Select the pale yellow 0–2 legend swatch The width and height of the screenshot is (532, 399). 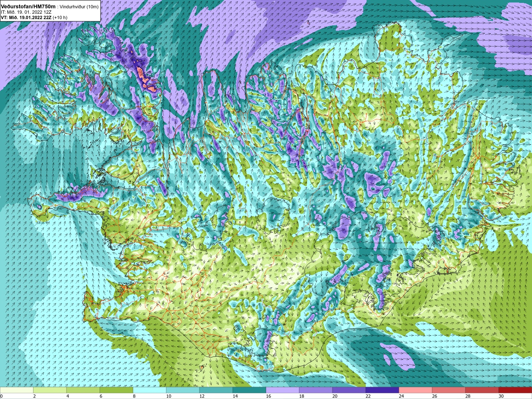click(17, 390)
